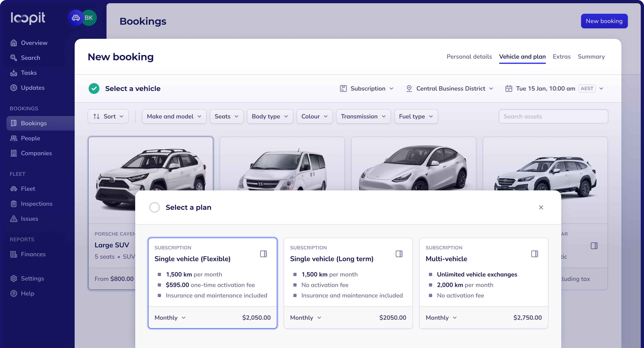
Task: Toggle compare on the Multi-vehicle plan
Action: click(x=535, y=254)
